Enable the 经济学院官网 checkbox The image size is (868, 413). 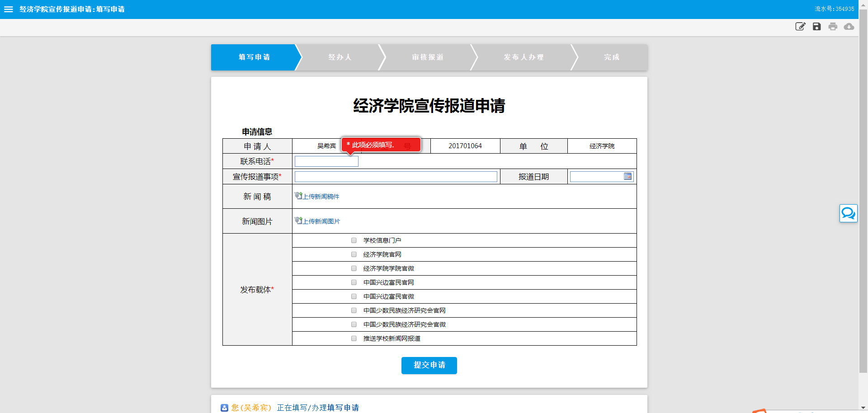(354, 254)
